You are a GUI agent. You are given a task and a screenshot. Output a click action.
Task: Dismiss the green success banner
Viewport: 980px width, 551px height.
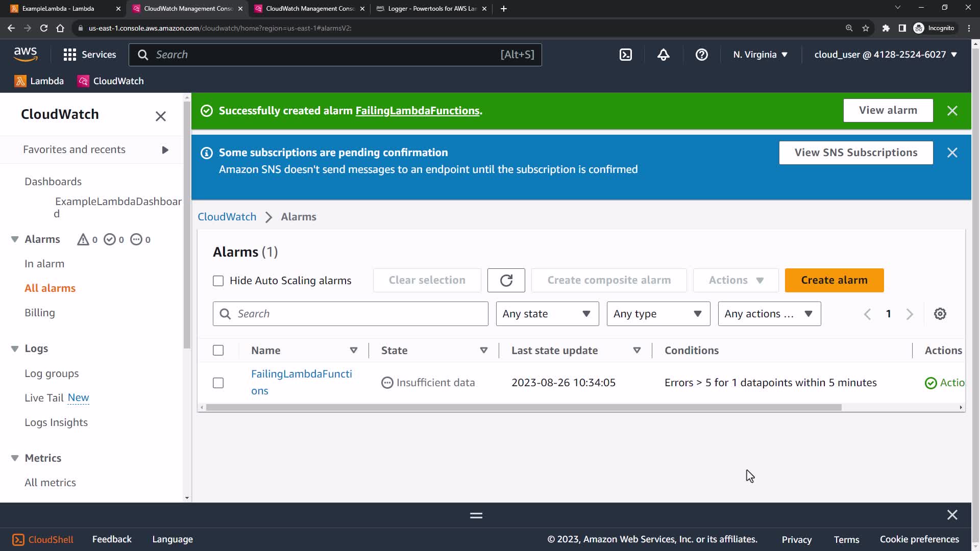point(952,111)
